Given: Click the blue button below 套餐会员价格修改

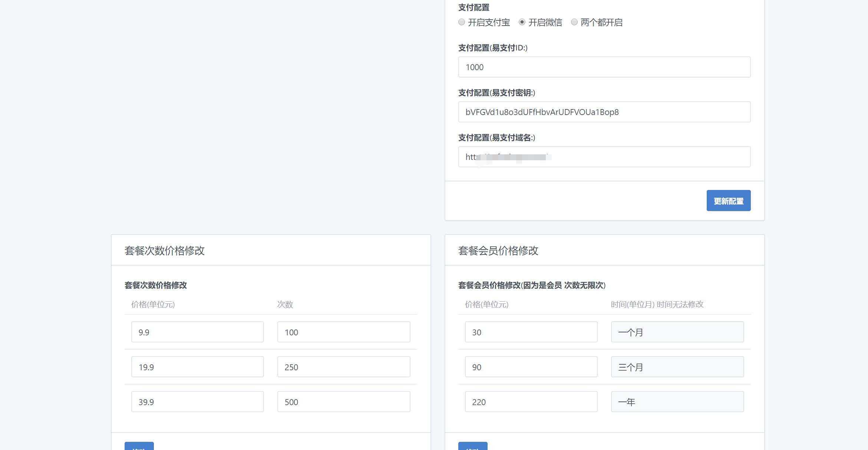Looking at the screenshot, I should 472,447.
